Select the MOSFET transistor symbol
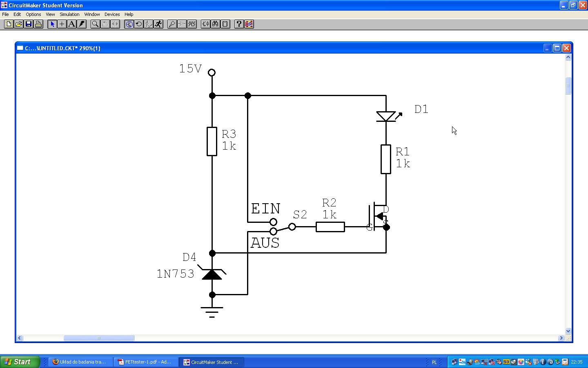588x368 pixels. [379, 217]
